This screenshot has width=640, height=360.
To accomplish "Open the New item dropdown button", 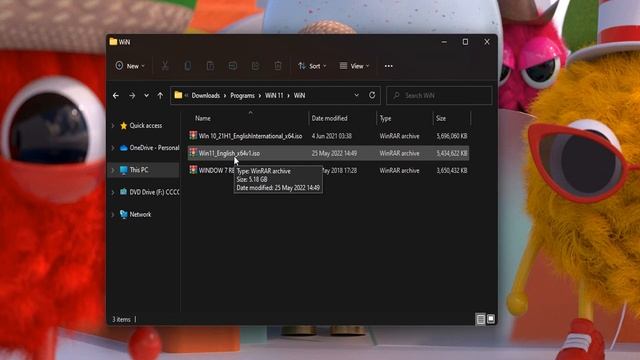I will click(130, 66).
